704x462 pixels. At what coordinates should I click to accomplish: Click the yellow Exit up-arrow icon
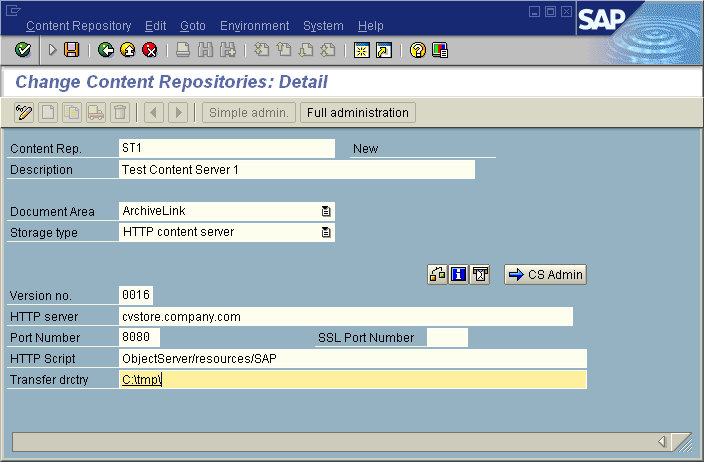[x=128, y=49]
